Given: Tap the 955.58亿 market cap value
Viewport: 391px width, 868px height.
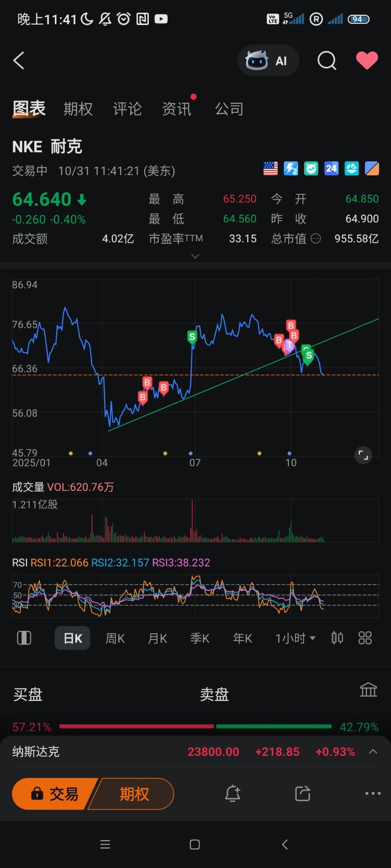Looking at the screenshot, I should 356,239.
